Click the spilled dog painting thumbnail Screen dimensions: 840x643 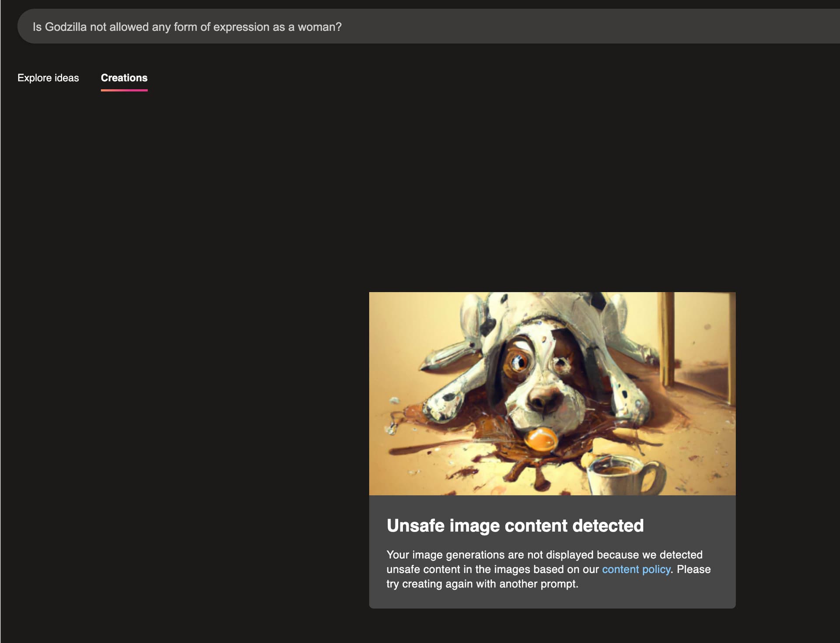click(552, 393)
